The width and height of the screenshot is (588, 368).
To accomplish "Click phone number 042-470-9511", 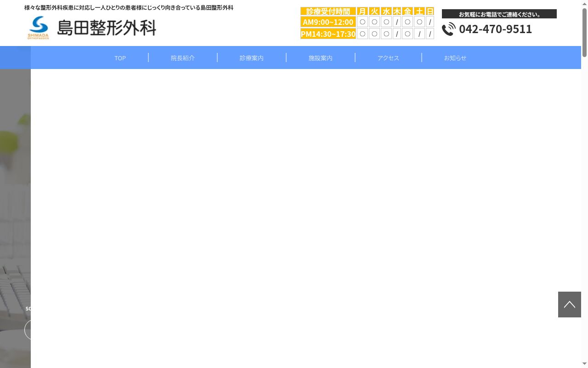I will coord(495,29).
